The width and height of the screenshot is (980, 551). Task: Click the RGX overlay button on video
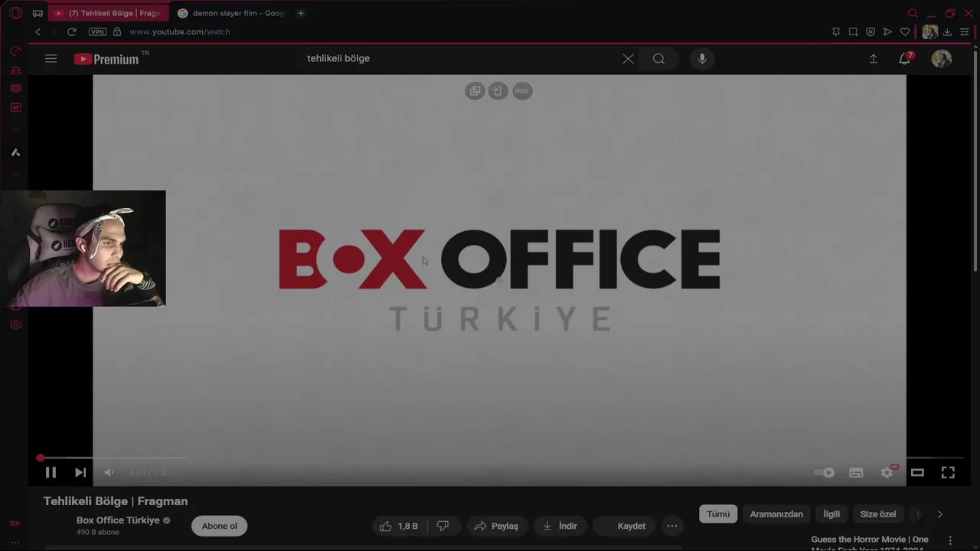click(x=522, y=91)
